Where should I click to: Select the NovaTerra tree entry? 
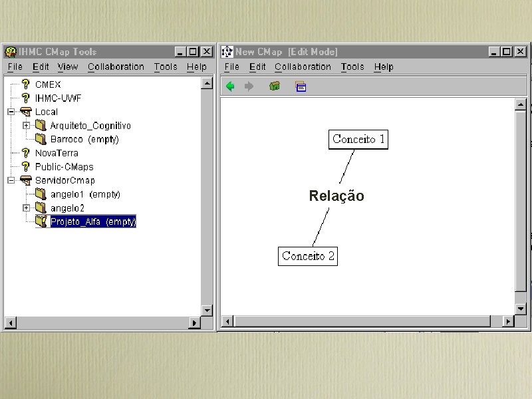point(57,153)
